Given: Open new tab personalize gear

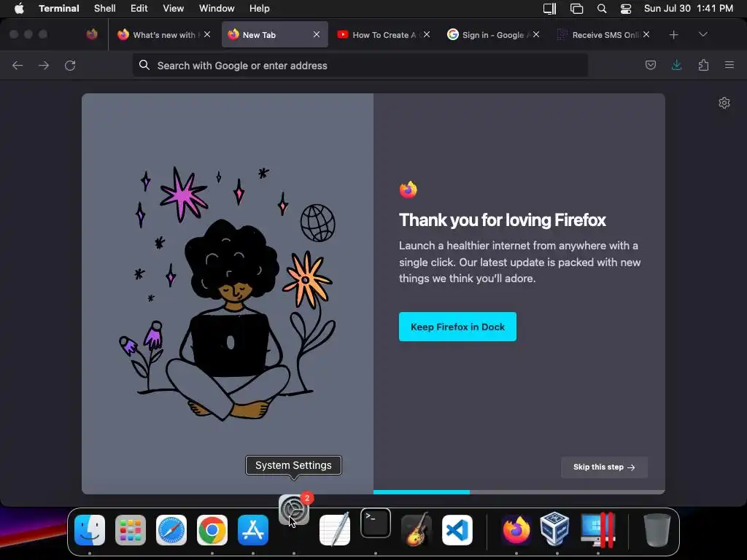Looking at the screenshot, I should click(x=724, y=103).
